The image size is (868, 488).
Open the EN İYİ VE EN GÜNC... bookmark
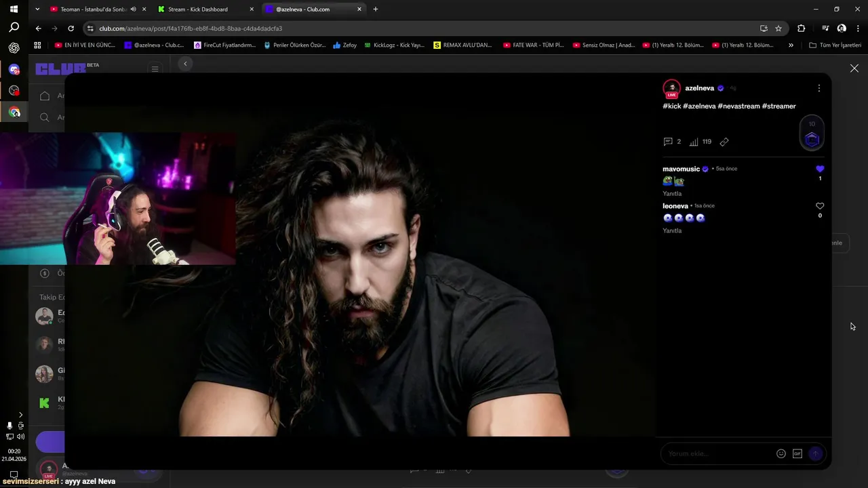[x=85, y=45]
